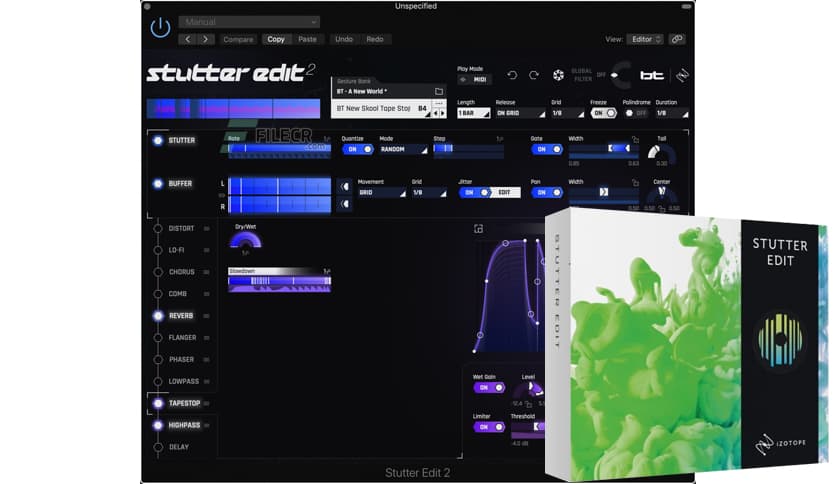836x484 pixels.
Task: Enable the Palindrome switch
Action: 636,113
